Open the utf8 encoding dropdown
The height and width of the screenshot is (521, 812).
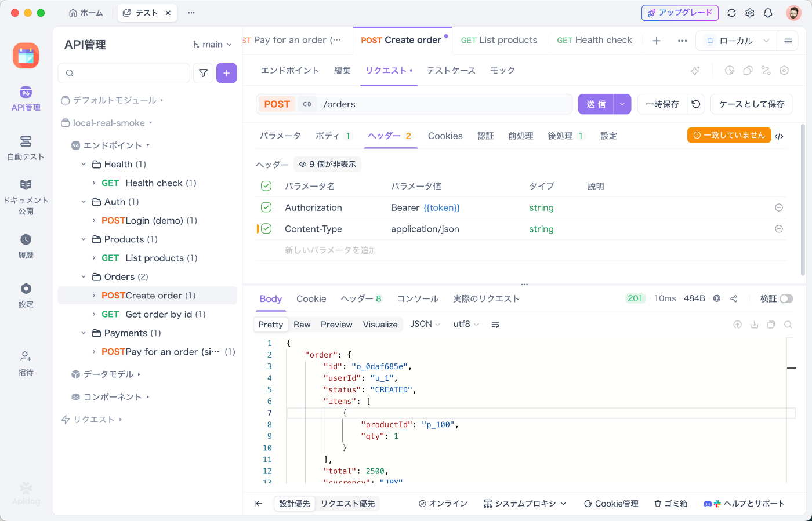click(x=466, y=325)
